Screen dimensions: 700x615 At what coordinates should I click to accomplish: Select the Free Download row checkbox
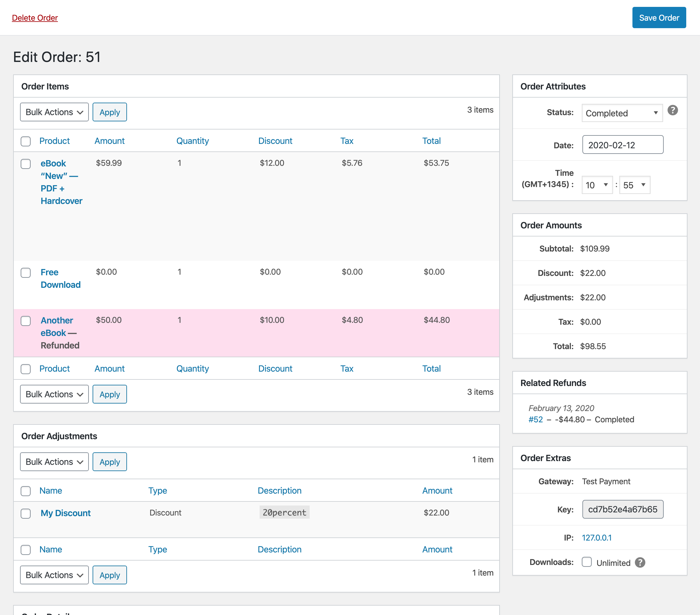(x=26, y=272)
